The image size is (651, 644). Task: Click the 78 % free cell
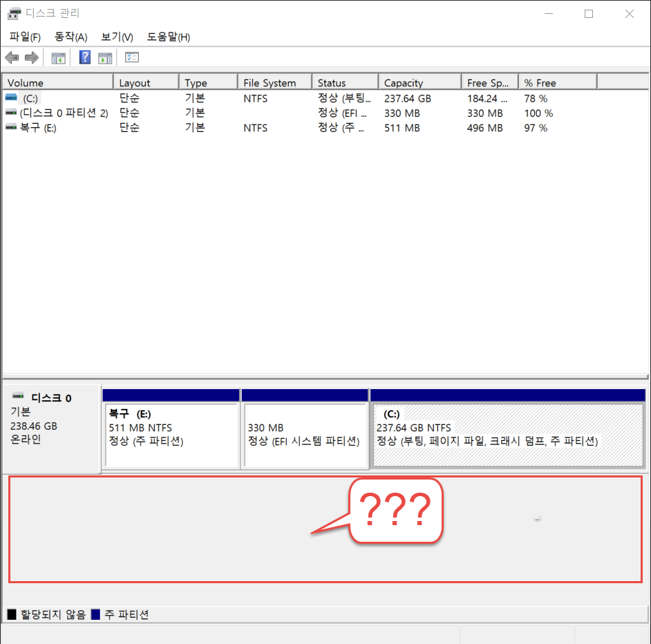pos(536,99)
